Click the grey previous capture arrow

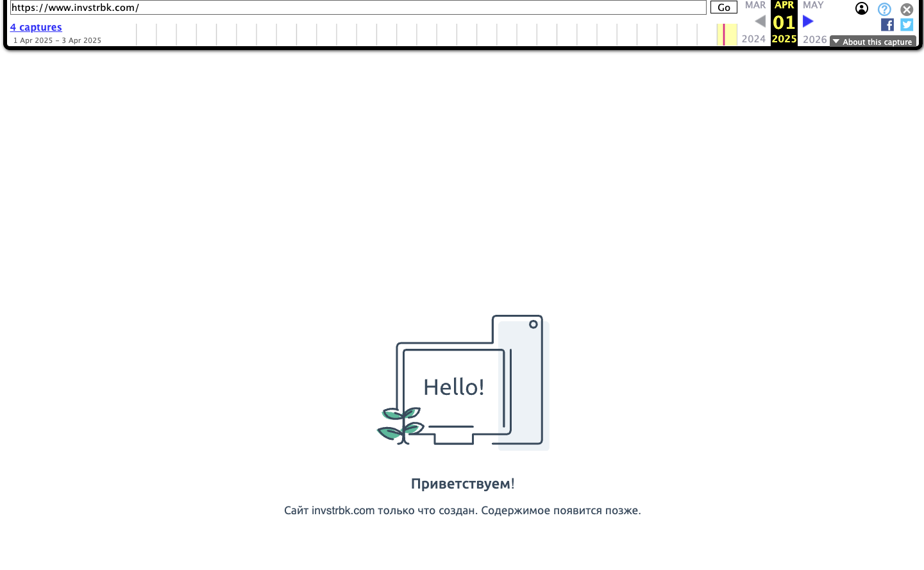pos(760,22)
